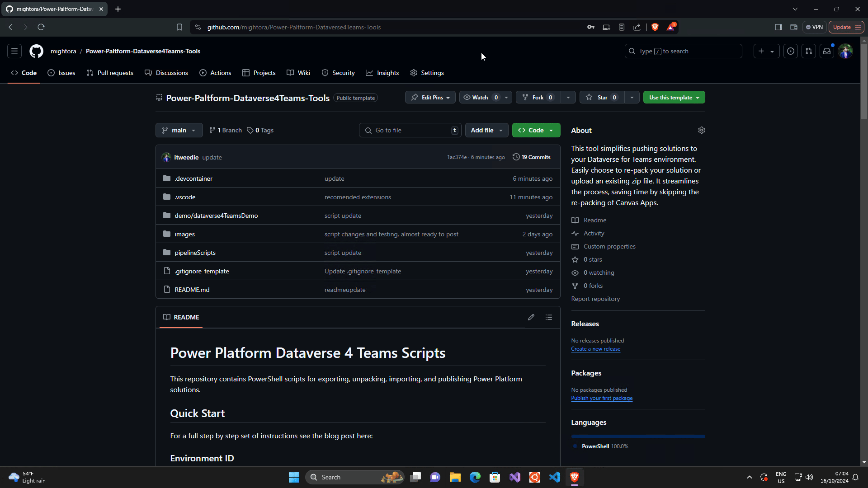Click the Create a new release link
The image size is (868, 488).
coord(595,348)
